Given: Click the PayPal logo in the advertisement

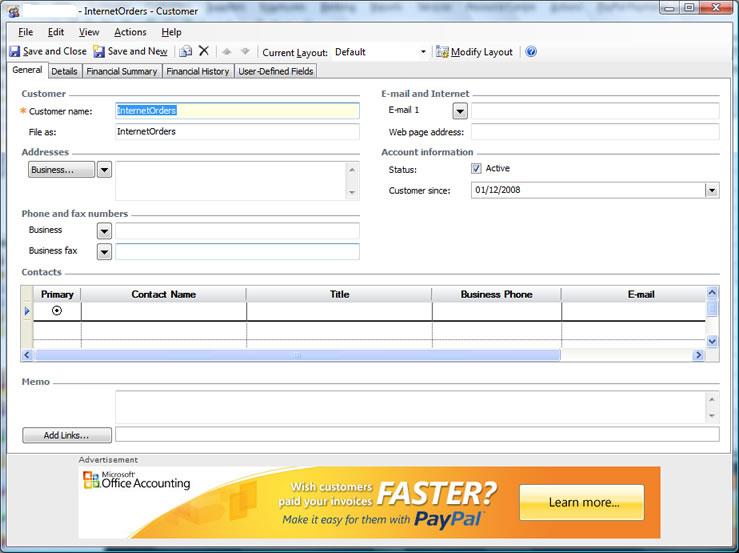Looking at the screenshot, I should (448, 519).
